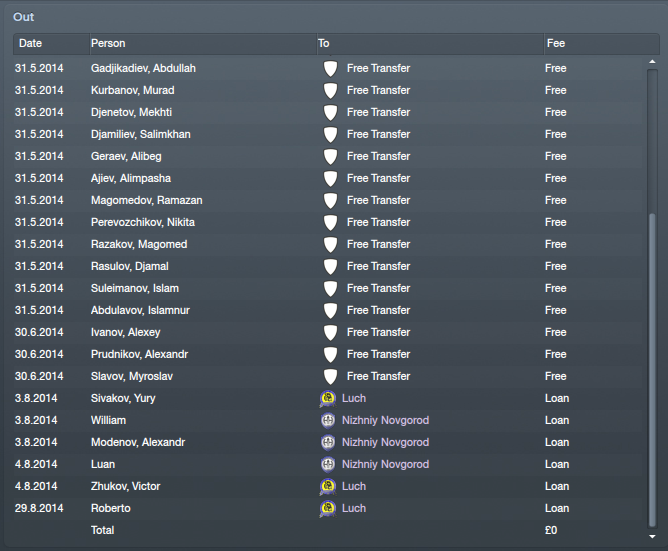The height and width of the screenshot is (551, 668).
Task: Click the free transfer shield for Ivanov, Alexey
Action: click(x=330, y=333)
